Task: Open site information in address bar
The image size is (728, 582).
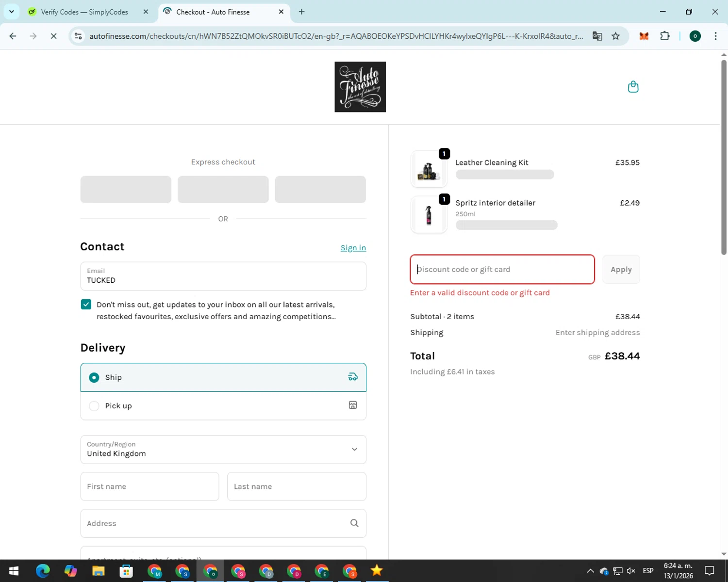Action: [x=78, y=36]
